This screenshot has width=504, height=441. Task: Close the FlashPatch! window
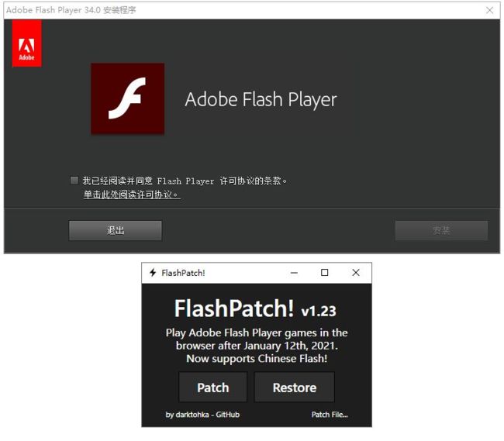click(356, 273)
